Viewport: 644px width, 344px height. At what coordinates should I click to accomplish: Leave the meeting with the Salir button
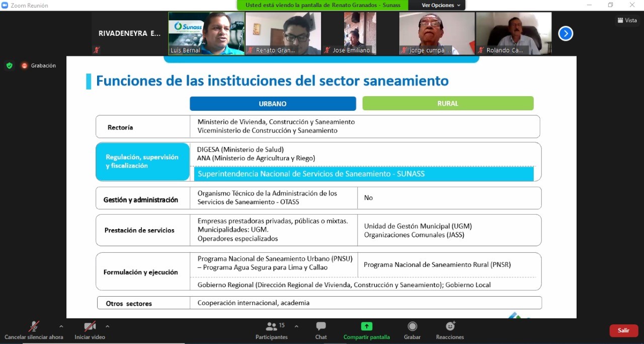point(624,330)
